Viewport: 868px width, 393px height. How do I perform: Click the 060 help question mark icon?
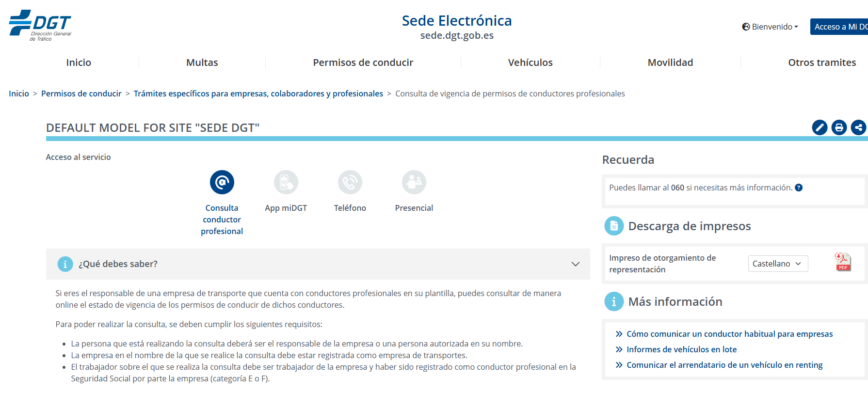799,188
